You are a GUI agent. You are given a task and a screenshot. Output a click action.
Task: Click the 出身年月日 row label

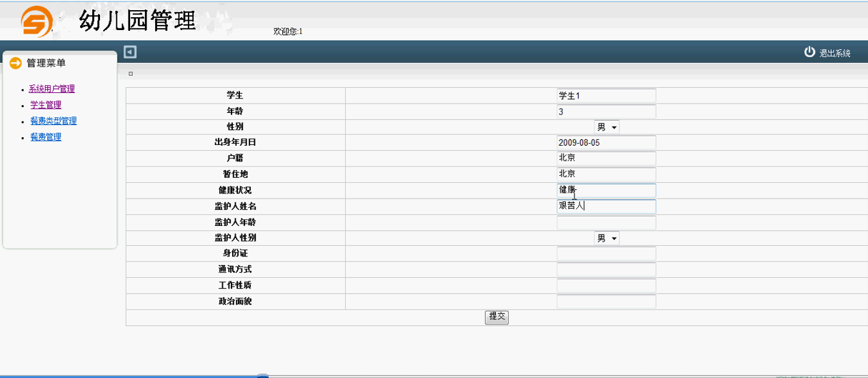pos(235,143)
